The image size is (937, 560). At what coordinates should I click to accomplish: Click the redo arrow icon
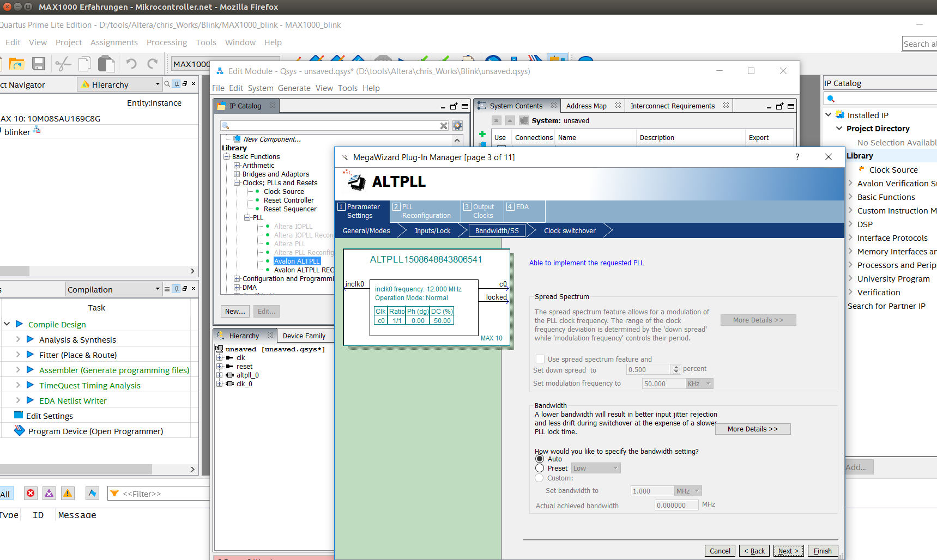tap(153, 64)
